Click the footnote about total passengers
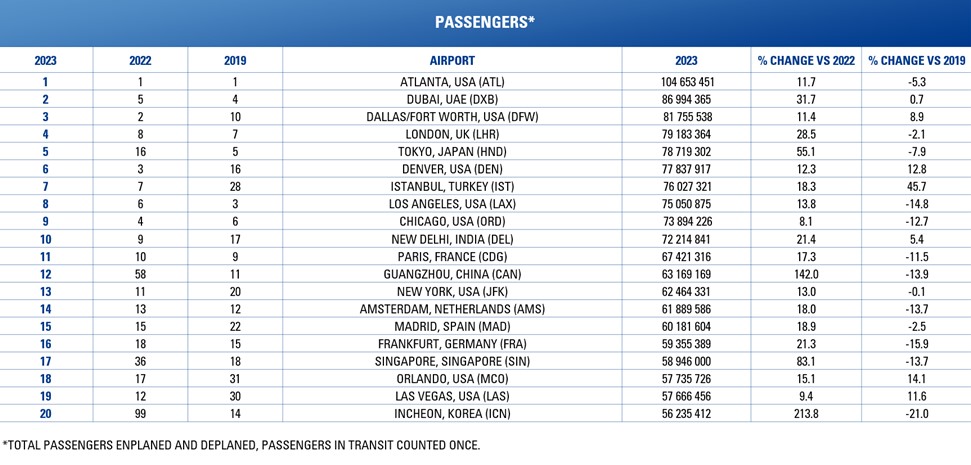Viewport: 971px width, 465px height. pyautogui.click(x=242, y=445)
